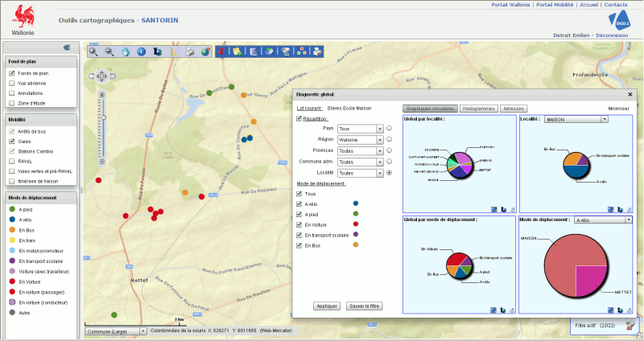Activate the blue info identify tool
Image resolution: width=644 pixels, height=341 pixels.
[x=142, y=51]
